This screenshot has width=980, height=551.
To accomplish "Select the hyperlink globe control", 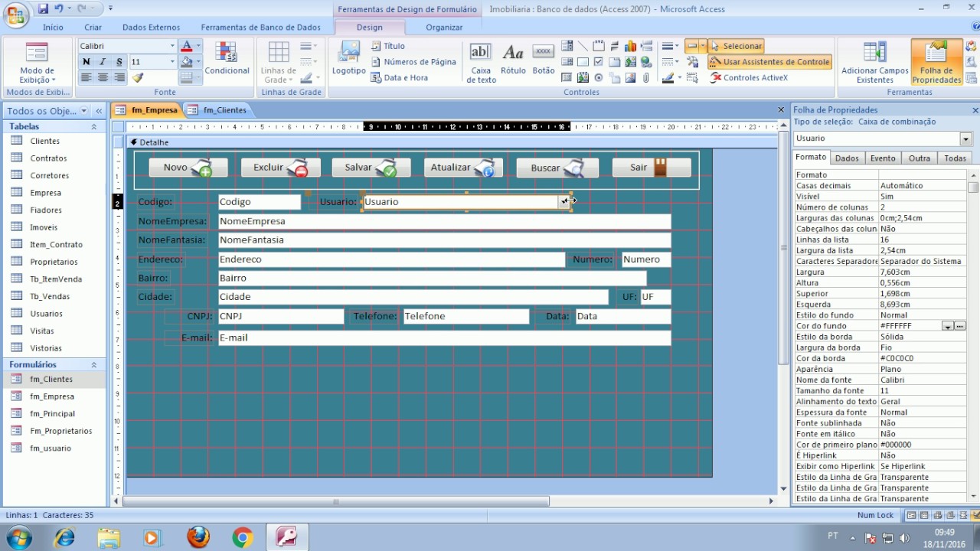I will coord(646,62).
